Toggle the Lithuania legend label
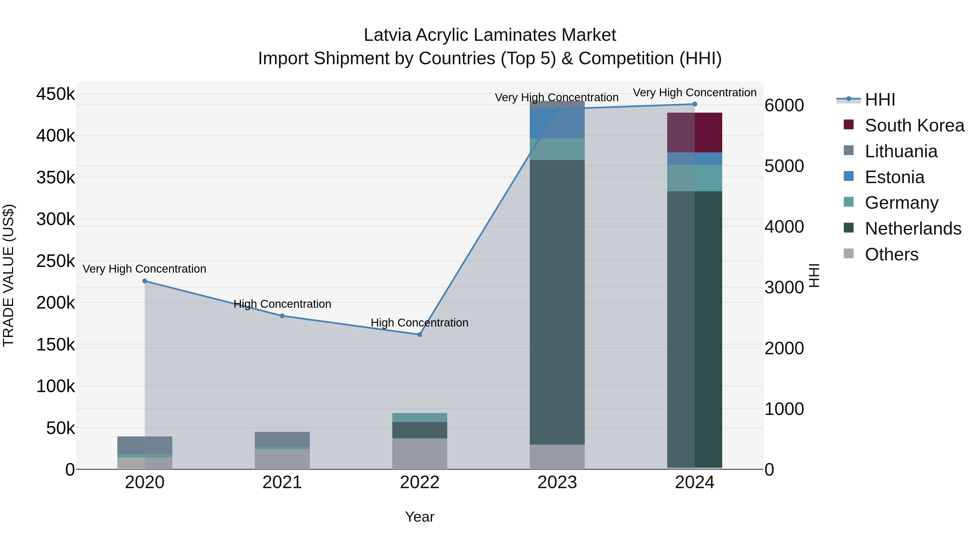Viewport: 980px width, 551px height. point(901,151)
